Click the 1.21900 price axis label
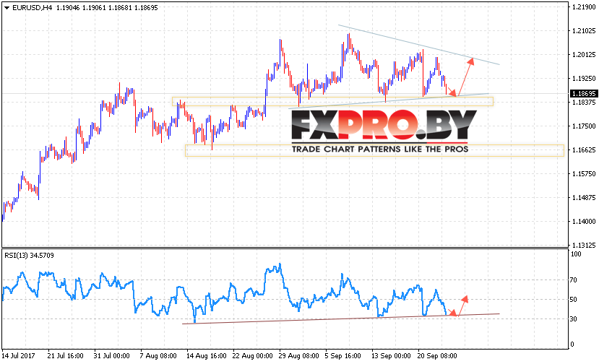Screen dimensions: 599x364 [584, 7]
